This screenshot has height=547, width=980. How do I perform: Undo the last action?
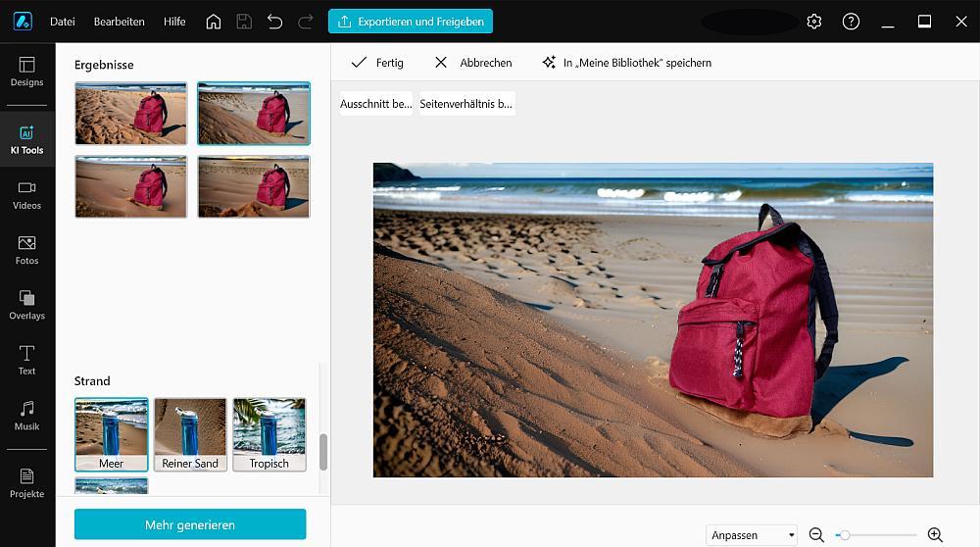[x=274, y=22]
